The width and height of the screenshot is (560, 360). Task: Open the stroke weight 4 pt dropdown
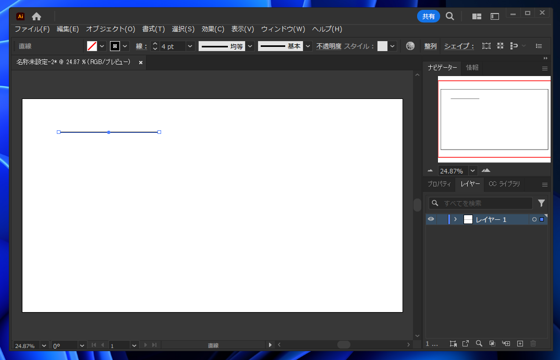coord(190,46)
